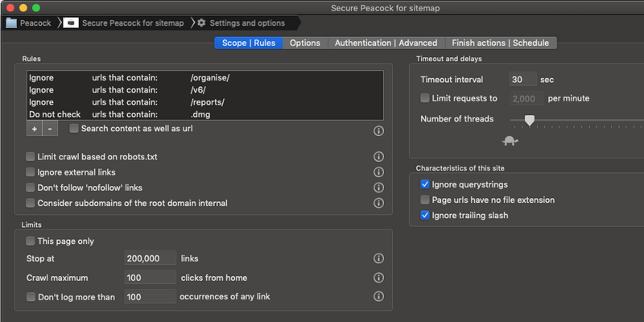Click info icon beside Limit crawl based on robots.txt
This screenshot has width=644, height=322.
tap(378, 157)
